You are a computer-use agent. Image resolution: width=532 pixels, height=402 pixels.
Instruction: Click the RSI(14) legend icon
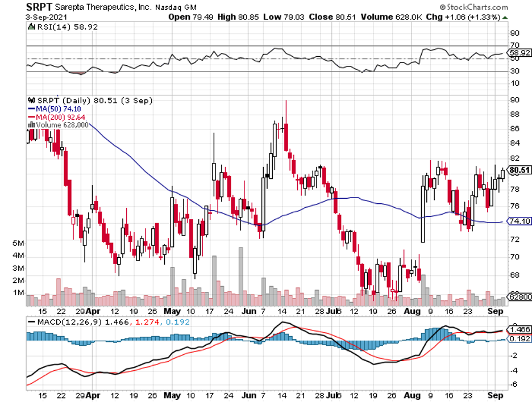[32, 27]
